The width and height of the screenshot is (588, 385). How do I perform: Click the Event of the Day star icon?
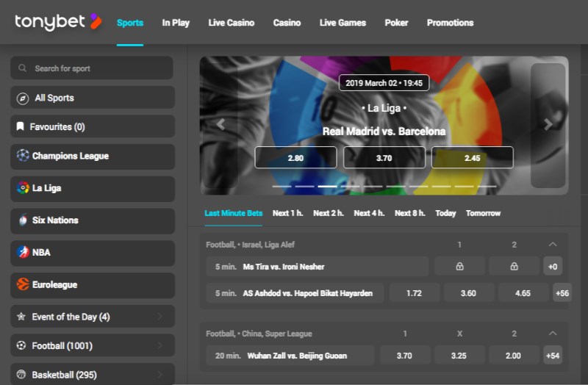[21, 317]
